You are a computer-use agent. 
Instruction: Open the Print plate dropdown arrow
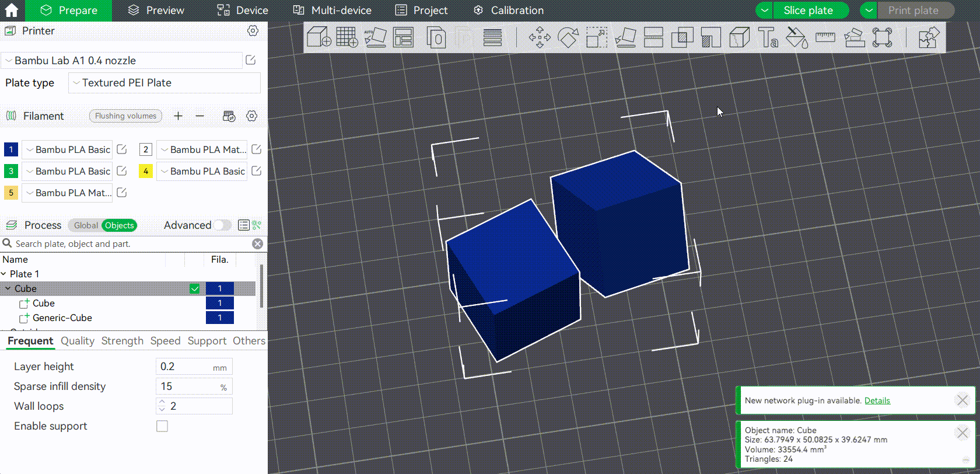(869, 11)
